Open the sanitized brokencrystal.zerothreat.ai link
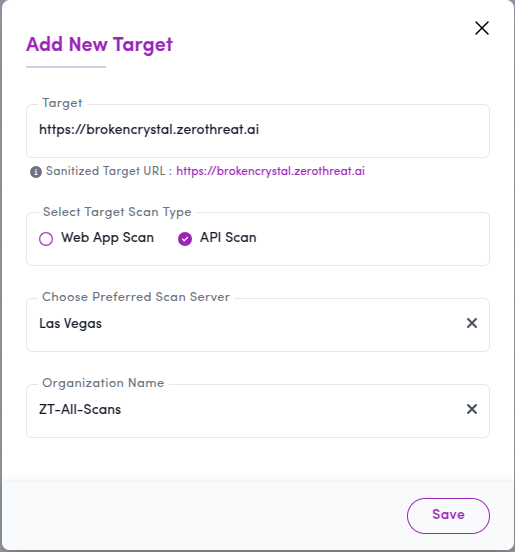The image size is (515, 552). [270, 171]
